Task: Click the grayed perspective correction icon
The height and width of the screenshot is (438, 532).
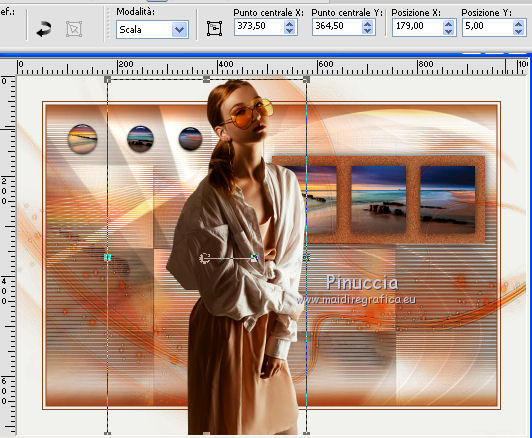Action: (74, 29)
